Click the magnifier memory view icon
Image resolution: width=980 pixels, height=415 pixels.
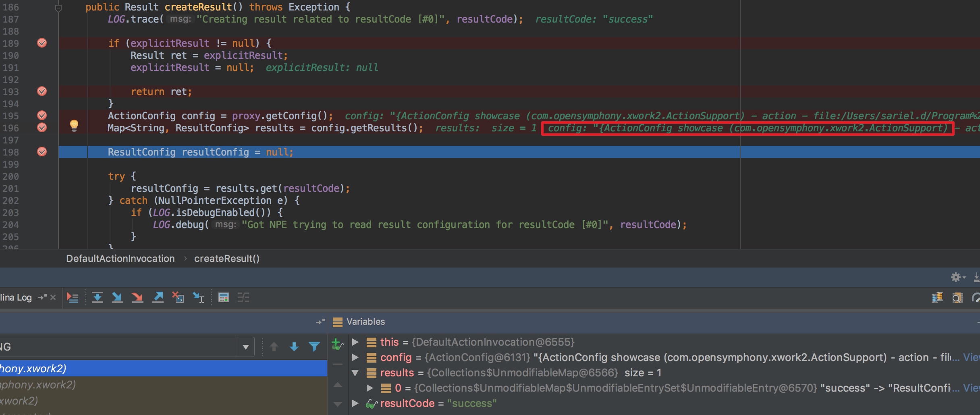pos(957,298)
